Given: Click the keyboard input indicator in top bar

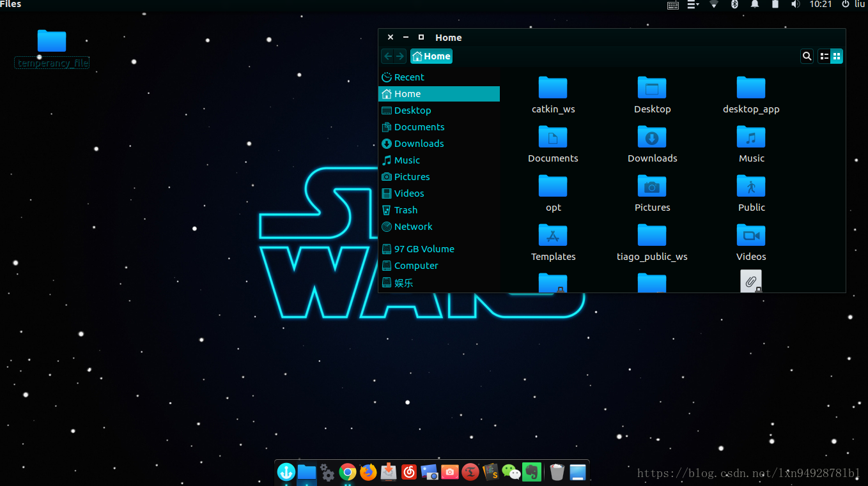Looking at the screenshot, I should (x=673, y=4).
